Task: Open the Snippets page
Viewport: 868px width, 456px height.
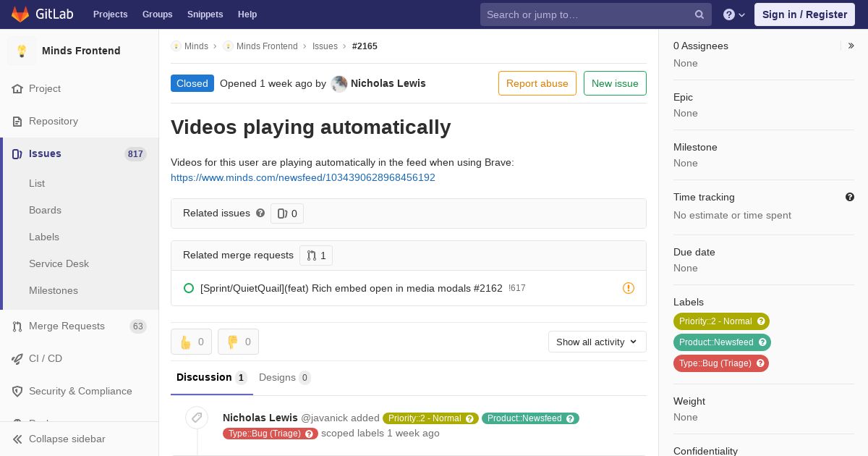Action: coord(205,14)
